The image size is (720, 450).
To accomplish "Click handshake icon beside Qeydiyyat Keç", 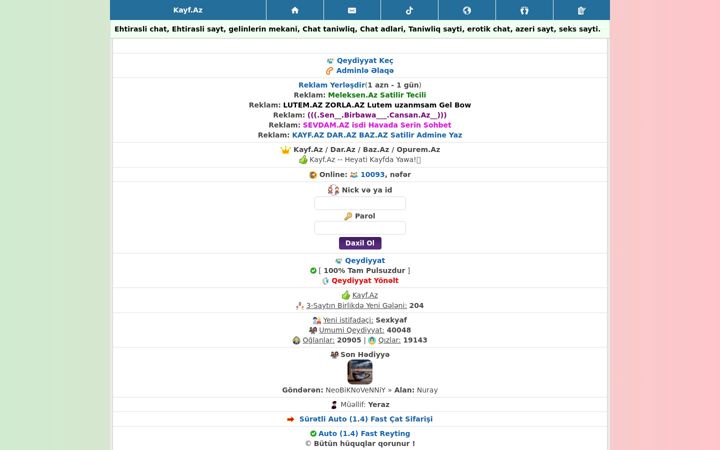I will pos(330,61).
